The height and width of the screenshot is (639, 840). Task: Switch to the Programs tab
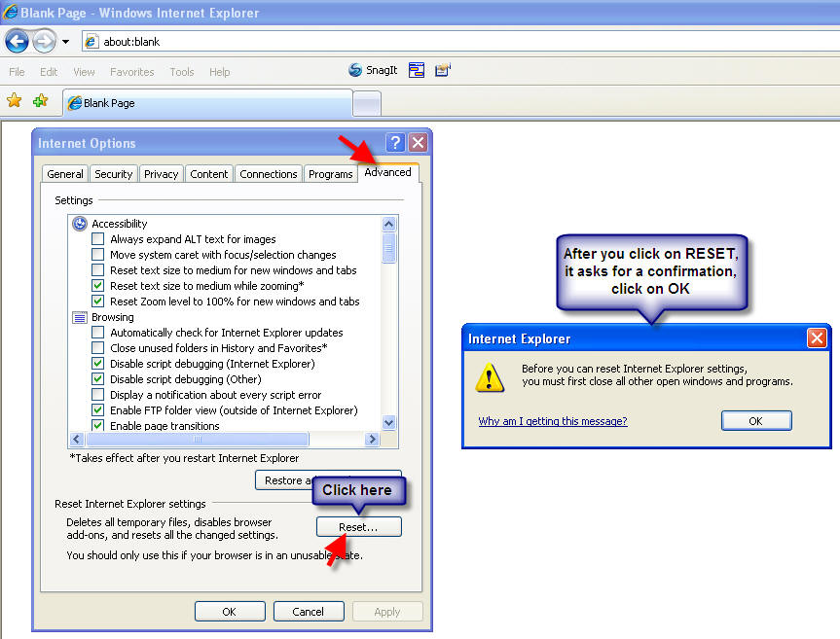click(x=331, y=174)
